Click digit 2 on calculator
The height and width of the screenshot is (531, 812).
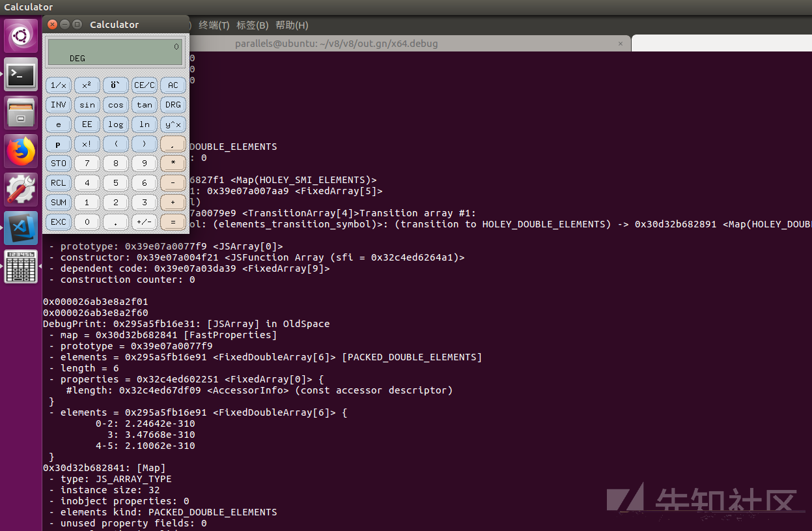click(x=116, y=203)
